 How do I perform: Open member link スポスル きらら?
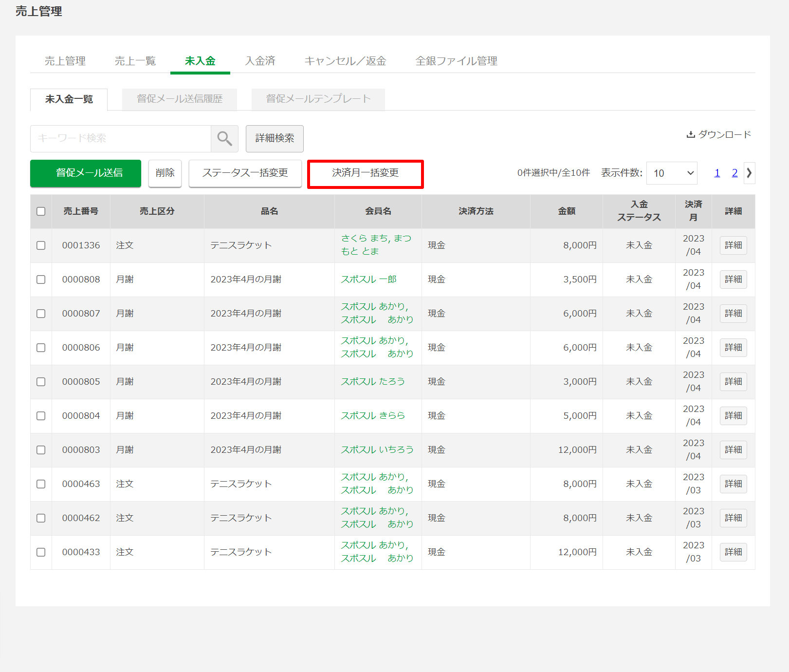tap(373, 416)
